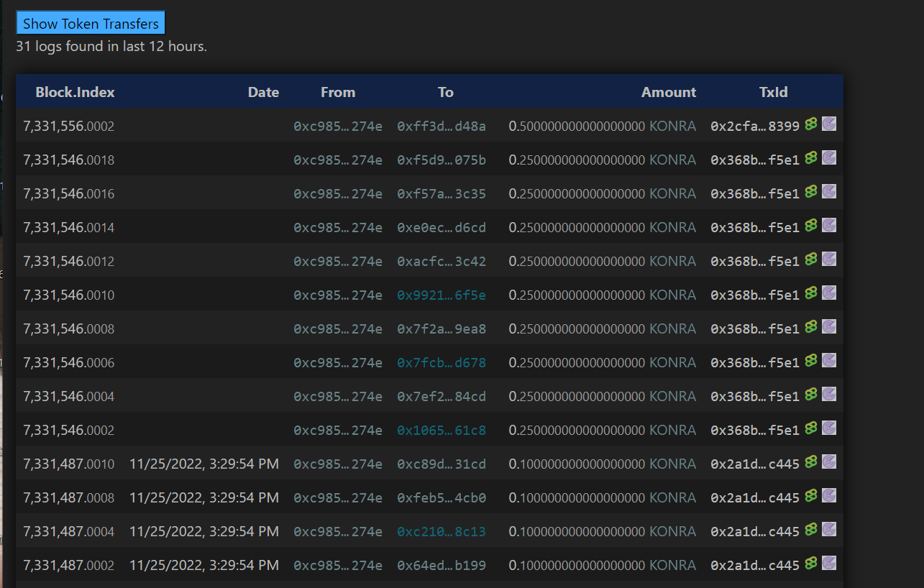This screenshot has height=588, width=924.
Task: Select block index 7,331,556.0002
Action: [x=69, y=127]
